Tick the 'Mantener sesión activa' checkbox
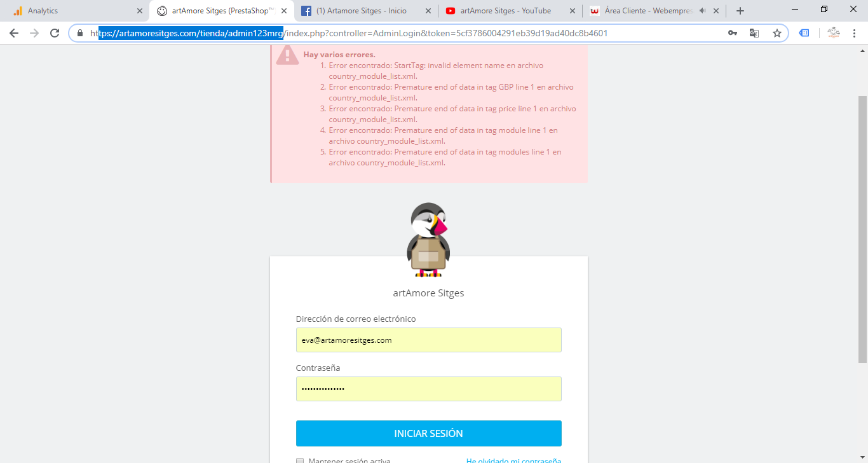Screen dimensions: 868x463 coord(300,460)
